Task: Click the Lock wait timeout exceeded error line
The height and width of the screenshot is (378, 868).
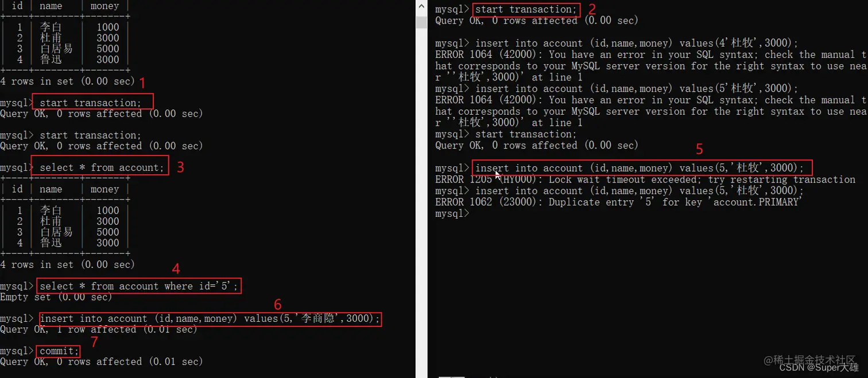Action: click(x=645, y=180)
